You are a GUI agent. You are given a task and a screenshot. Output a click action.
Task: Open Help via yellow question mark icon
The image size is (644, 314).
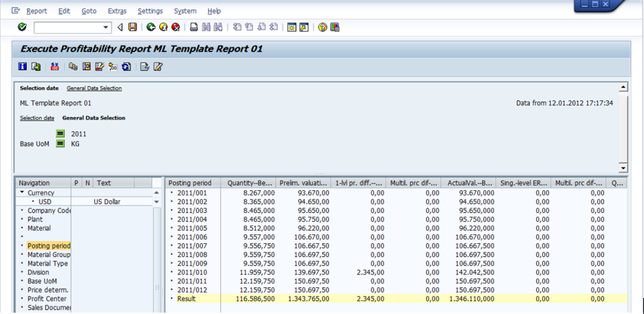pos(322,27)
